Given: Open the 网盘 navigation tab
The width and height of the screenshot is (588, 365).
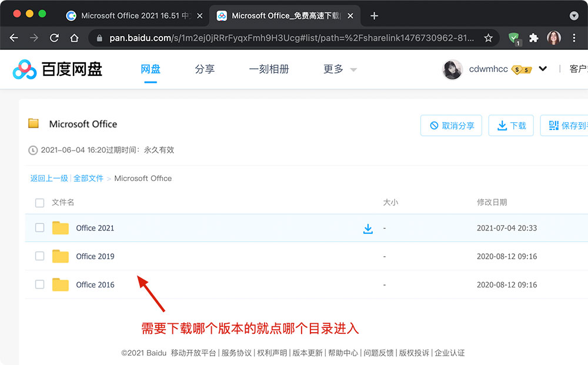Looking at the screenshot, I should click(x=151, y=69).
